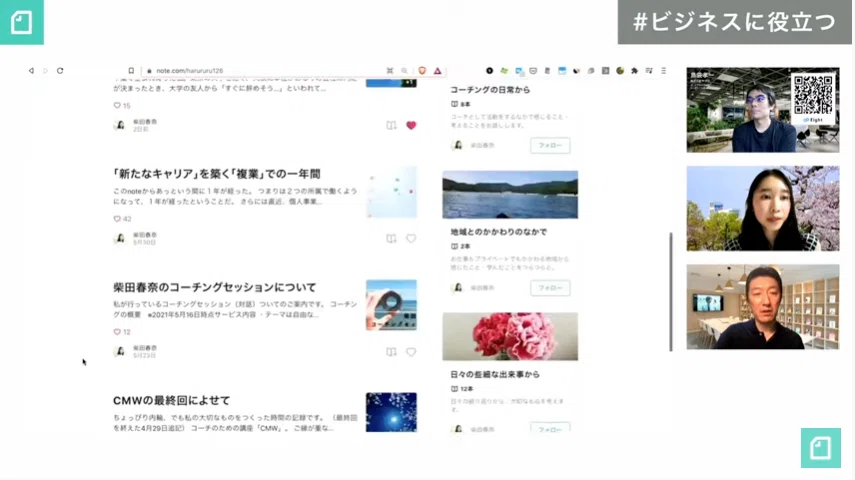Image resolution: width=855 pixels, height=480 pixels.
Task: Click the note logo at the top left corner
Action: 22,22
